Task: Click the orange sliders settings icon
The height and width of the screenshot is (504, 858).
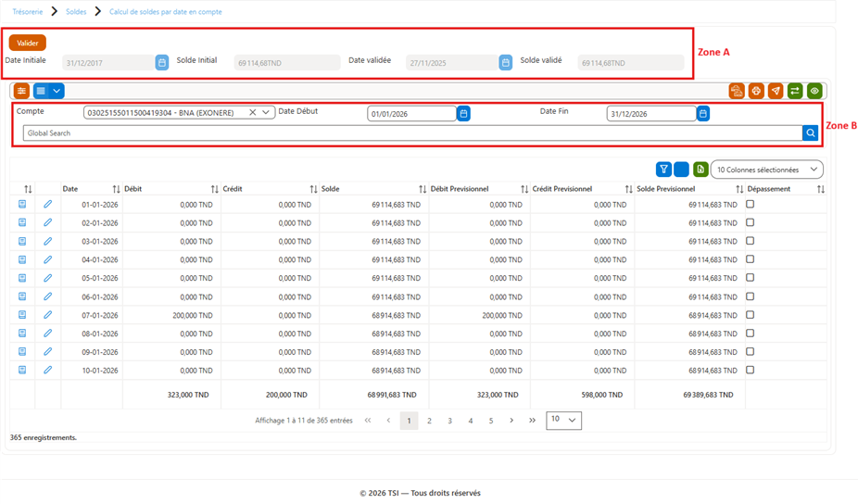Action: click(x=21, y=91)
